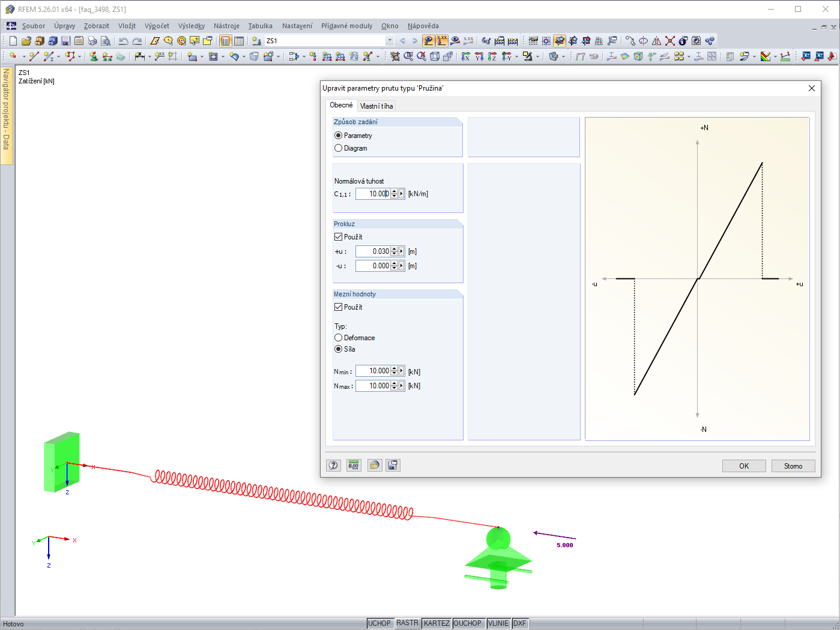Click the +u slip spinner arrows

point(394,251)
